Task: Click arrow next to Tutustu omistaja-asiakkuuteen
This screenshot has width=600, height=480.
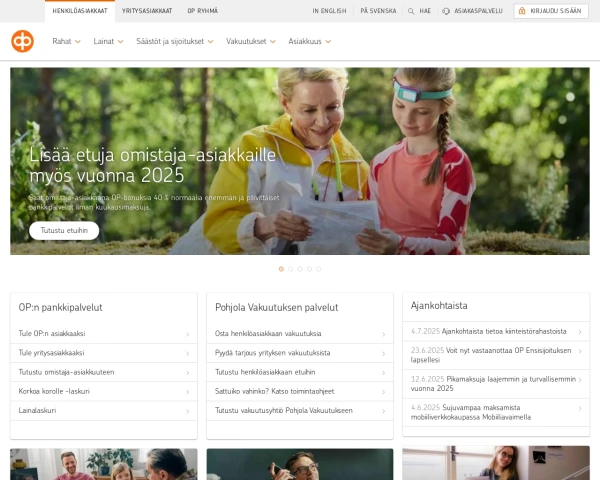Action: [188, 372]
